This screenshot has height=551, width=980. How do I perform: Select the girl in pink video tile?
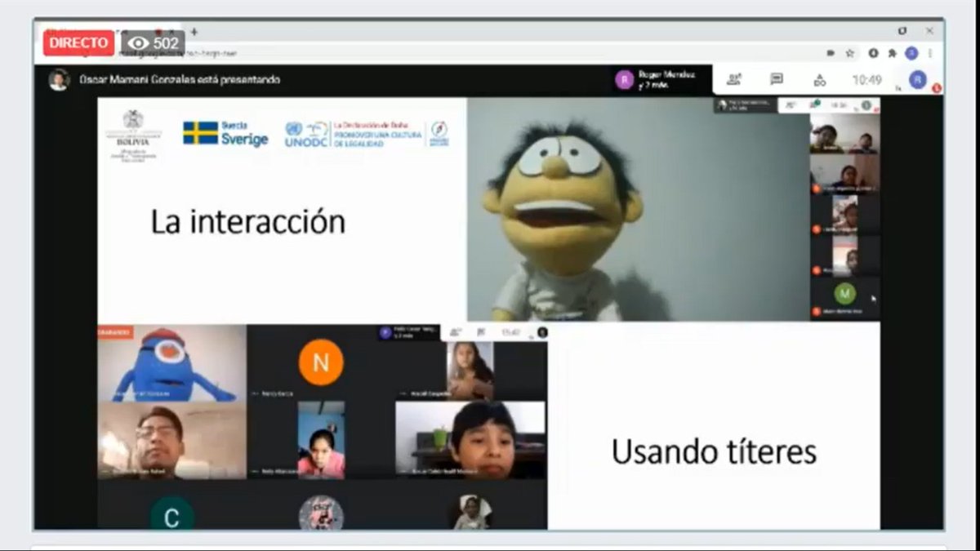321,440
